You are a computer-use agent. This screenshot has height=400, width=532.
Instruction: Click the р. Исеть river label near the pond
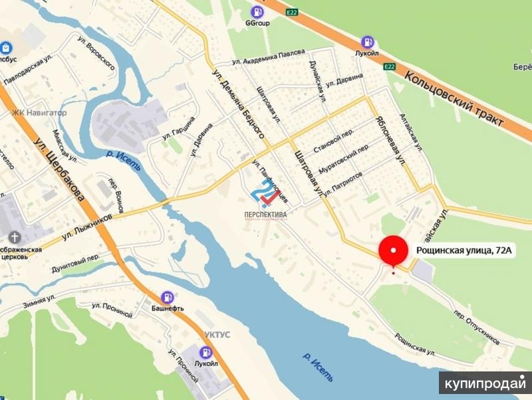(318, 367)
